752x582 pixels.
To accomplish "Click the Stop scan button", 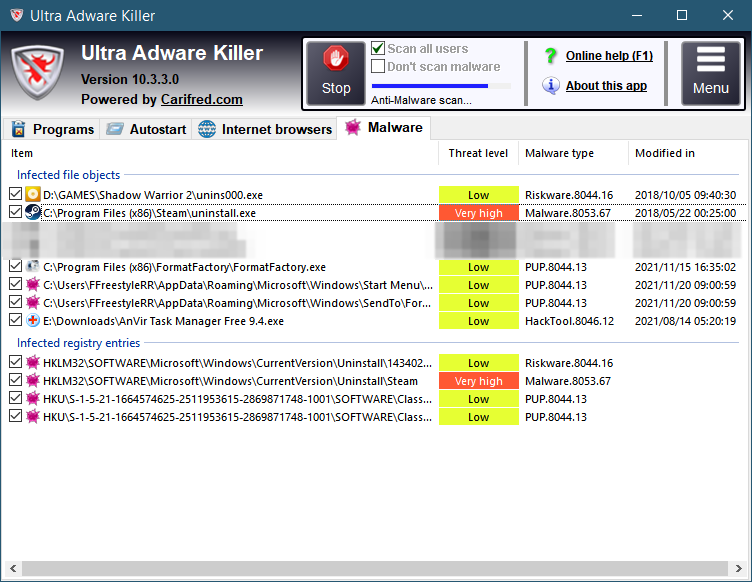I will (336, 73).
